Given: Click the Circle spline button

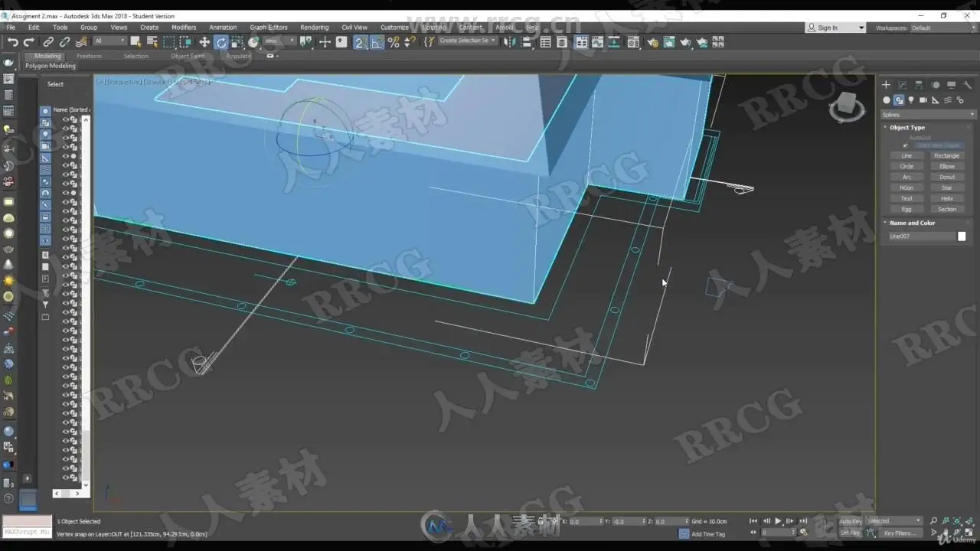Looking at the screenshot, I should click(906, 167).
